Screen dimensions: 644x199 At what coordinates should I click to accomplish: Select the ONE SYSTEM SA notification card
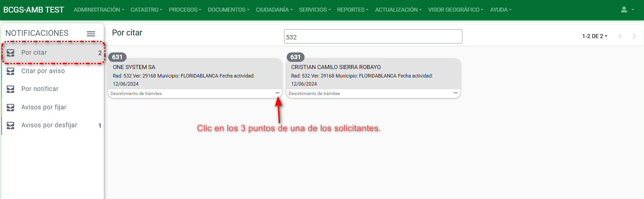pyautogui.click(x=195, y=75)
